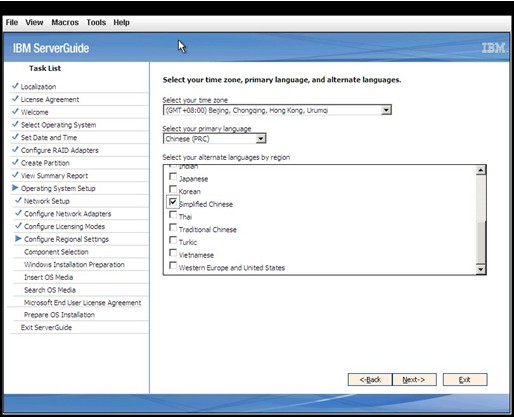
Task: Click 'Select your alternate languages by region' label
Action: point(226,157)
